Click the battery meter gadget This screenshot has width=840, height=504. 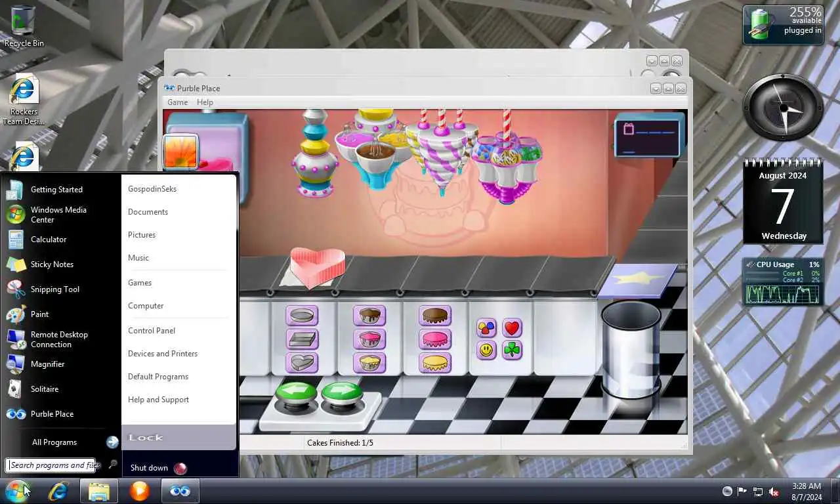point(783,25)
